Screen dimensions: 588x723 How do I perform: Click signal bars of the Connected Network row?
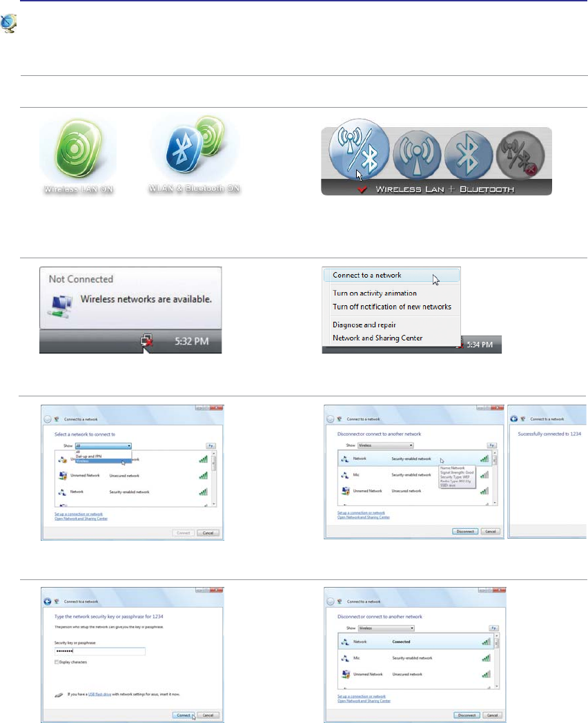[x=486, y=642]
